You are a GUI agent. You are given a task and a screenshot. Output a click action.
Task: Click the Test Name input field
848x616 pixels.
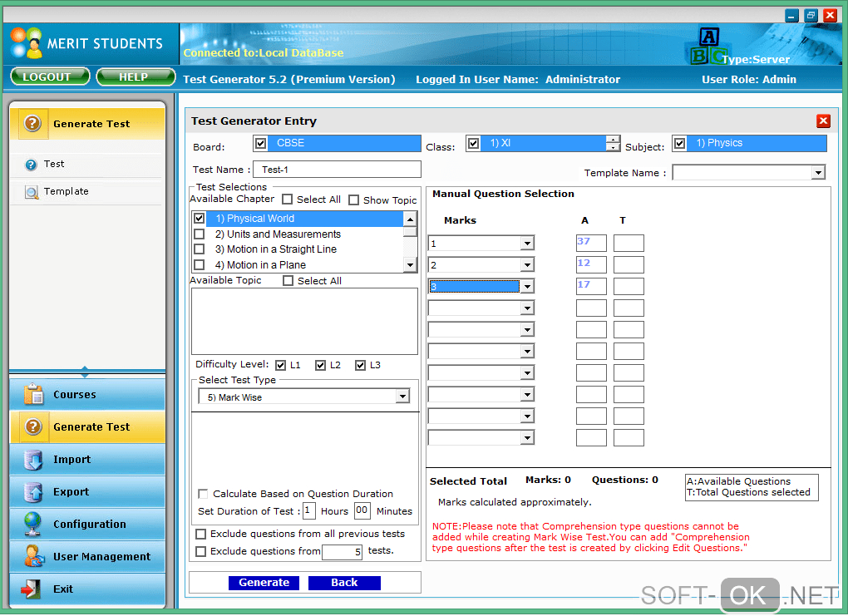pos(337,170)
